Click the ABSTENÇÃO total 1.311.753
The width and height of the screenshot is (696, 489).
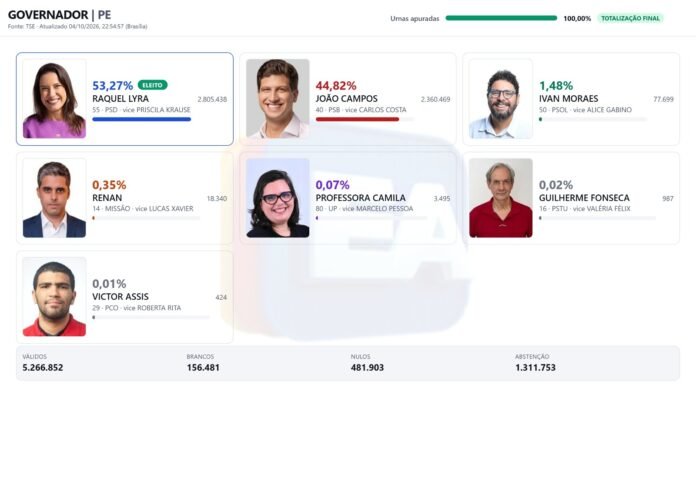click(x=535, y=367)
